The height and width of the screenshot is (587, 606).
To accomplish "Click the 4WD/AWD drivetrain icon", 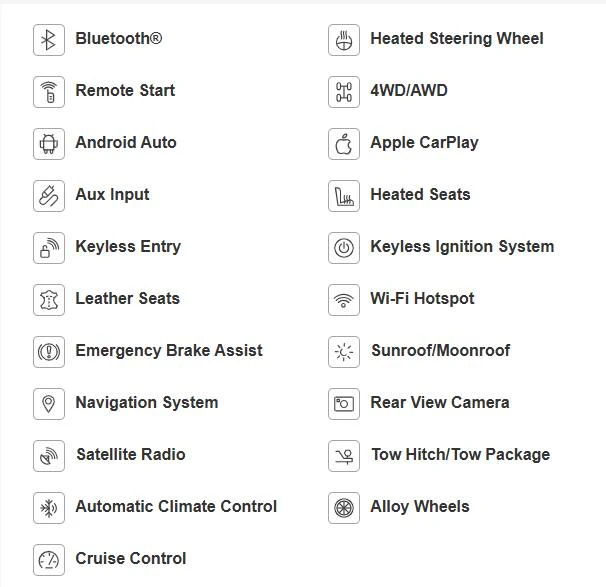I will (x=344, y=92).
